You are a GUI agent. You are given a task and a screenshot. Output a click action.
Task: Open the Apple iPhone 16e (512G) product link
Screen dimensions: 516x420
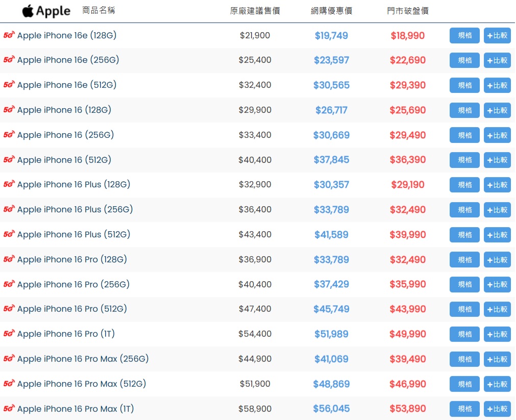(67, 85)
